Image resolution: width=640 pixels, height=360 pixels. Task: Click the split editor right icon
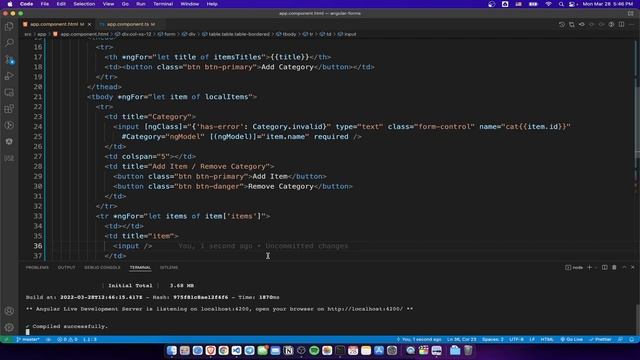pos(621,24)
